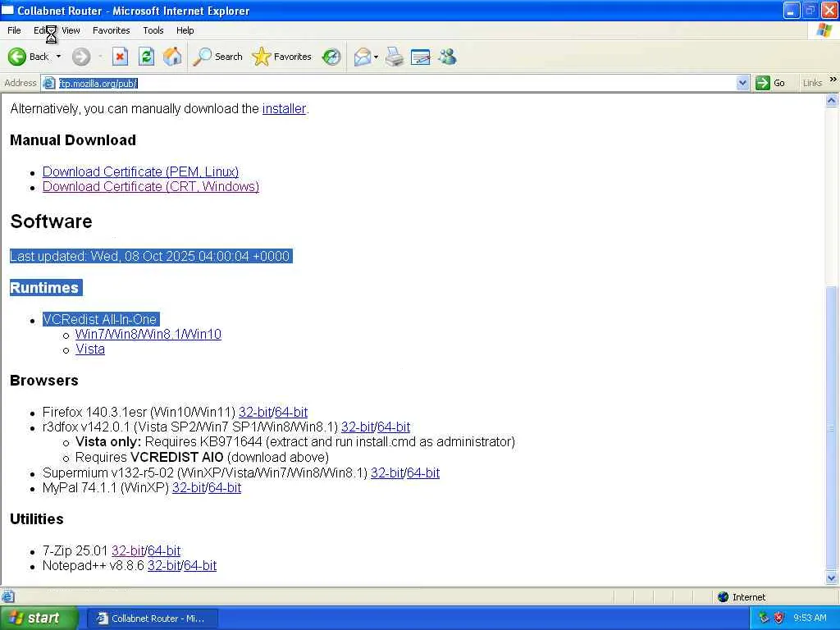
Task: Select Collabnet Router taskbar button
Action: pos(152,619)
